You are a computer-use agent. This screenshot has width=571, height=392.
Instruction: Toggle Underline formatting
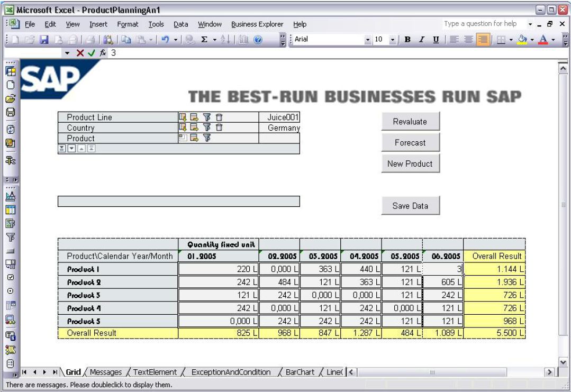pyautogui.click(x=436, y=39)
